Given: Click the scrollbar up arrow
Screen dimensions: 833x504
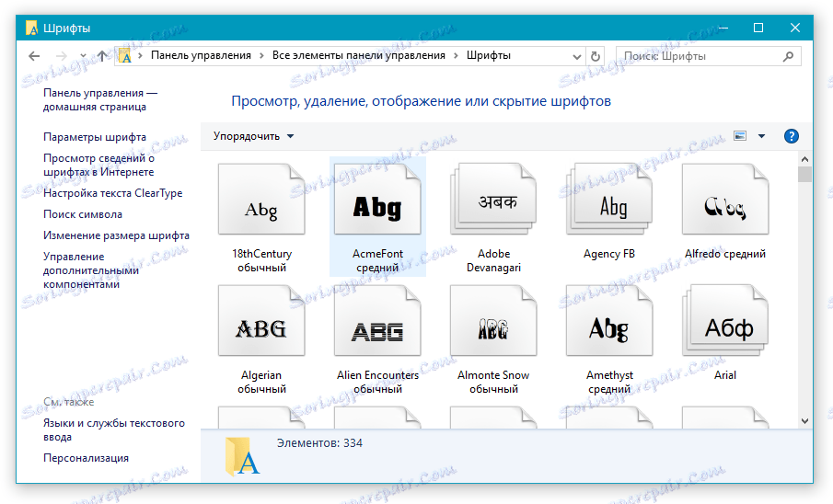Looking at the screenshot, I should (804, 159).
